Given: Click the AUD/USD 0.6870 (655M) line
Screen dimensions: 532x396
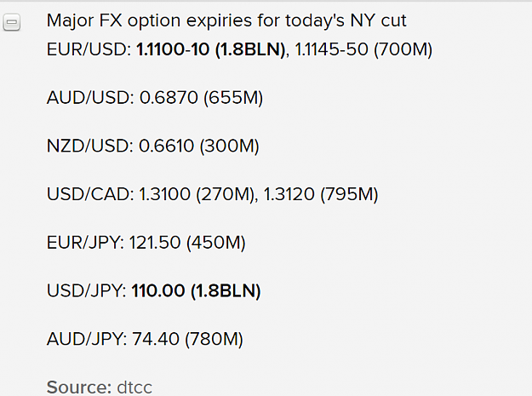Looking at the screenshot, I should (155, 98).
